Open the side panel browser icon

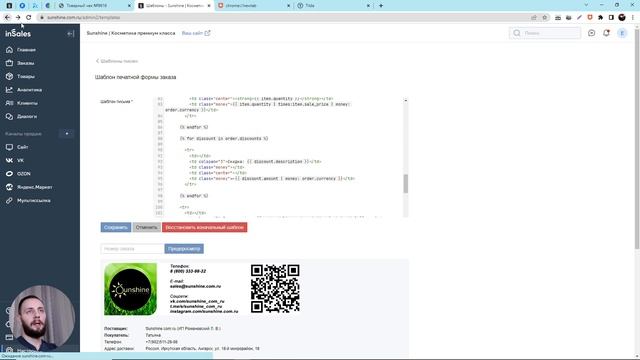coord(611,18)
